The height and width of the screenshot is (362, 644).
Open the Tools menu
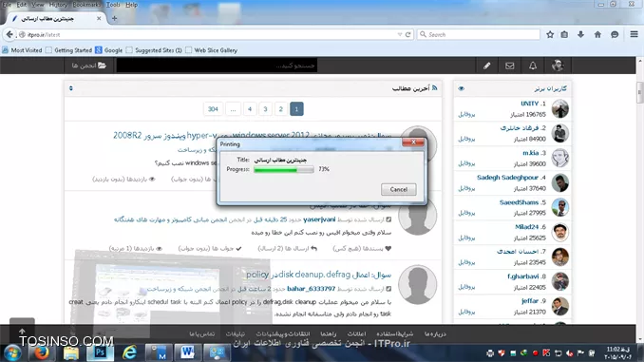tap(113, 5)
